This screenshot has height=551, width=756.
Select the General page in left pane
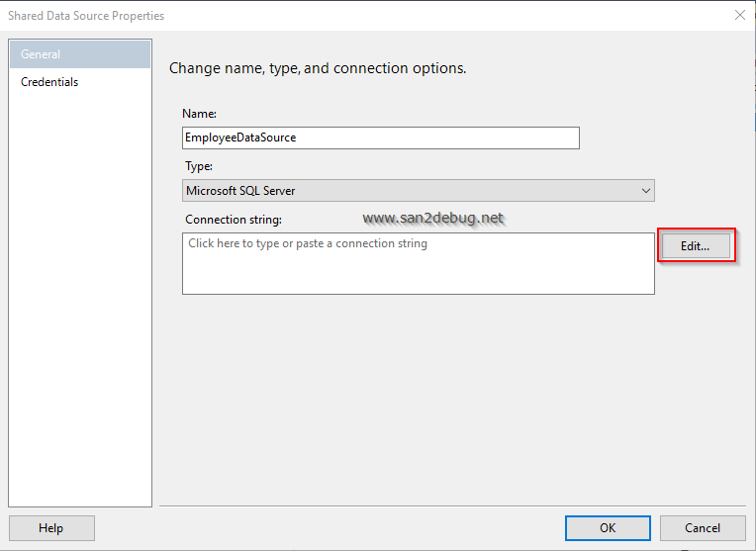[x=79, y=54]
